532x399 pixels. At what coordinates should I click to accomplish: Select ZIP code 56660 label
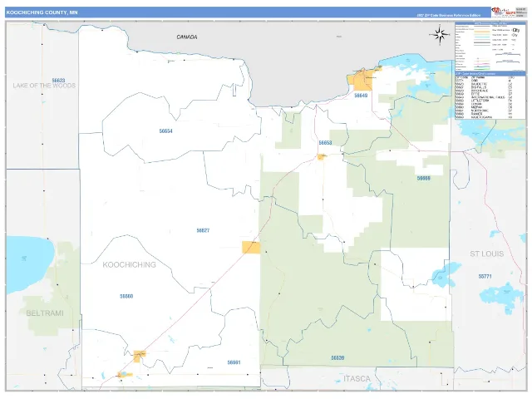pyautogui.click(x=126, y=296)
